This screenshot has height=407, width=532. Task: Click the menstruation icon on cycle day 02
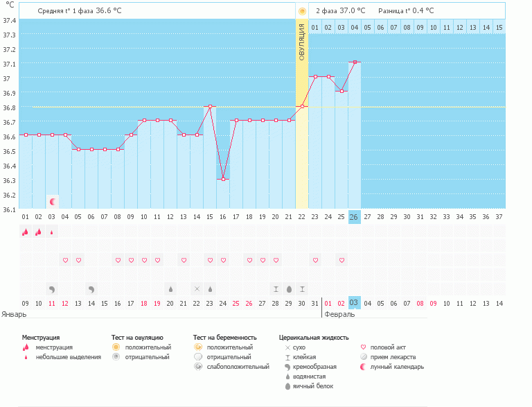pyautogui.click(x=38, y=232)
